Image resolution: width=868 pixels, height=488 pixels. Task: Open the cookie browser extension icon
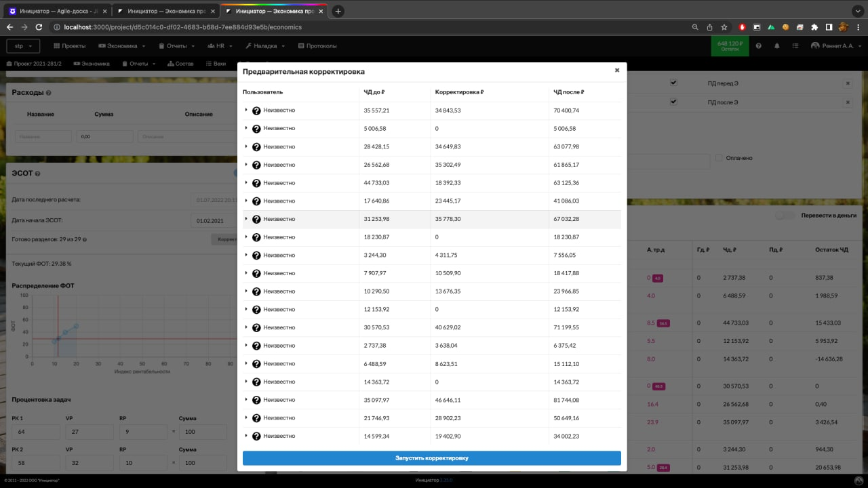pyautogui.click(x=785, y=27)
